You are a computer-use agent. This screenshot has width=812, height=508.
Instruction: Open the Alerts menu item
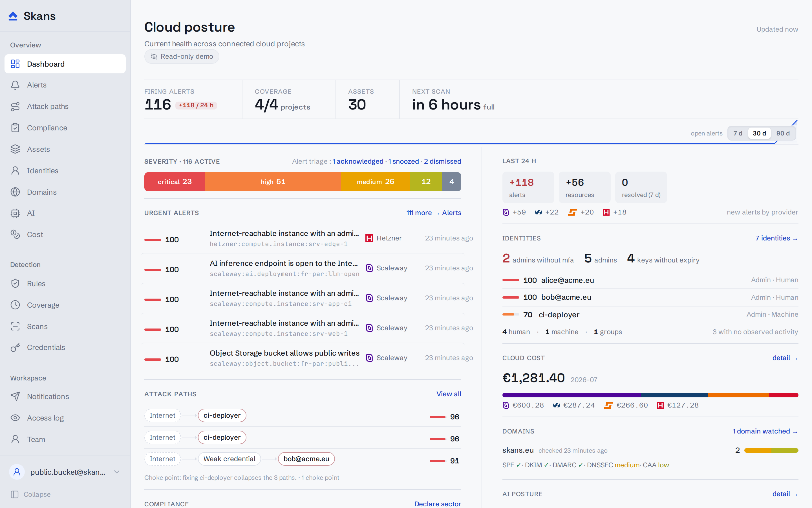65,85
